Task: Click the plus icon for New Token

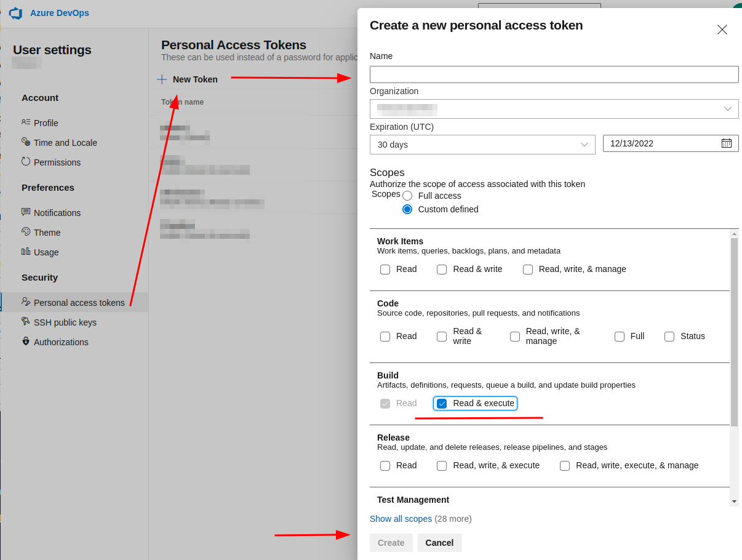Action: point(162,79)
